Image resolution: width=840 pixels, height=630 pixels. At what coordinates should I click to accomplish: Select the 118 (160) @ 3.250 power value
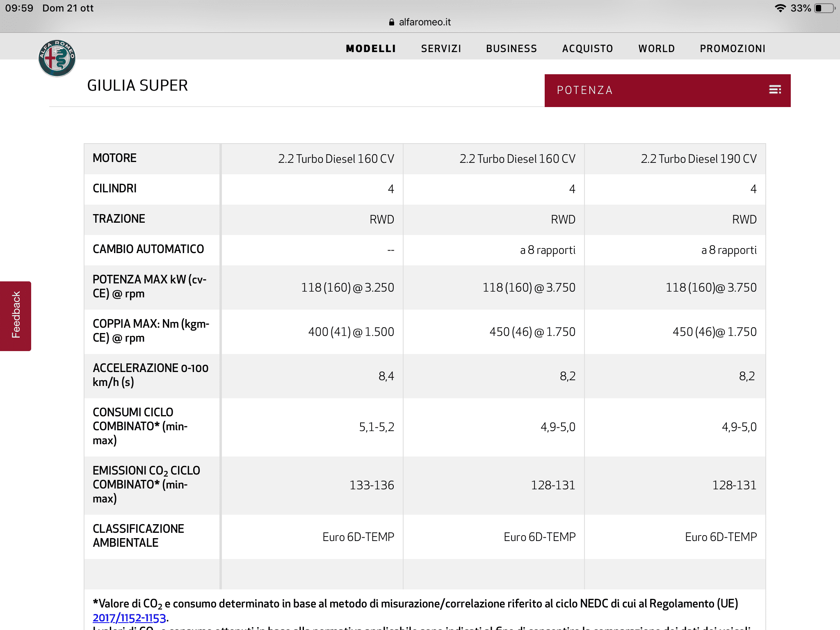coord(347,288)
